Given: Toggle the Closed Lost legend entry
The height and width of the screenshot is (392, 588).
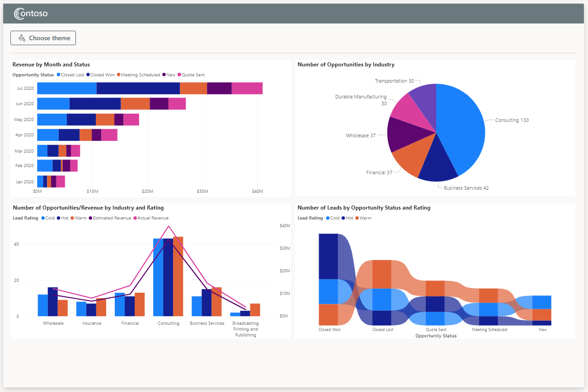Looking at the screenshot, I should coord(72,75).
